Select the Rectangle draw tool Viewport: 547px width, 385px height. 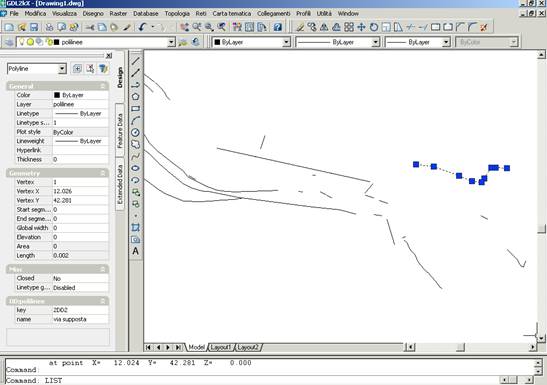click(x=135, y=108)
